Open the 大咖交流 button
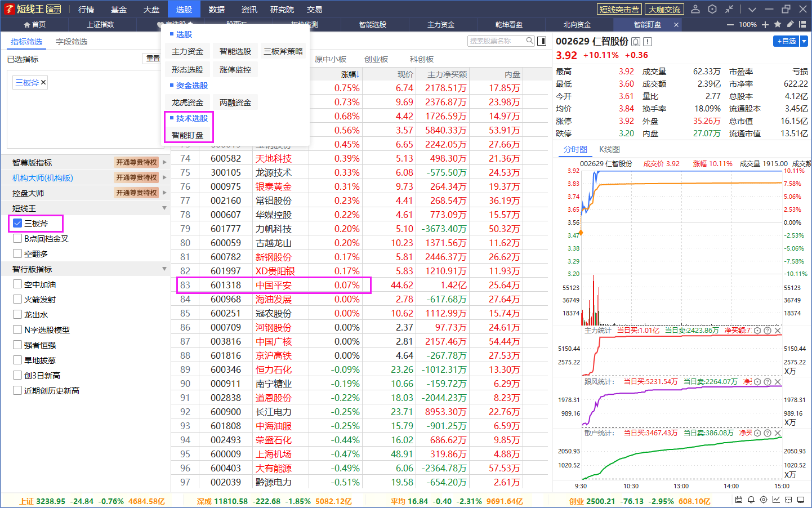Image resolution: width=812 pixels, height=508 pixels. point(664,10)
